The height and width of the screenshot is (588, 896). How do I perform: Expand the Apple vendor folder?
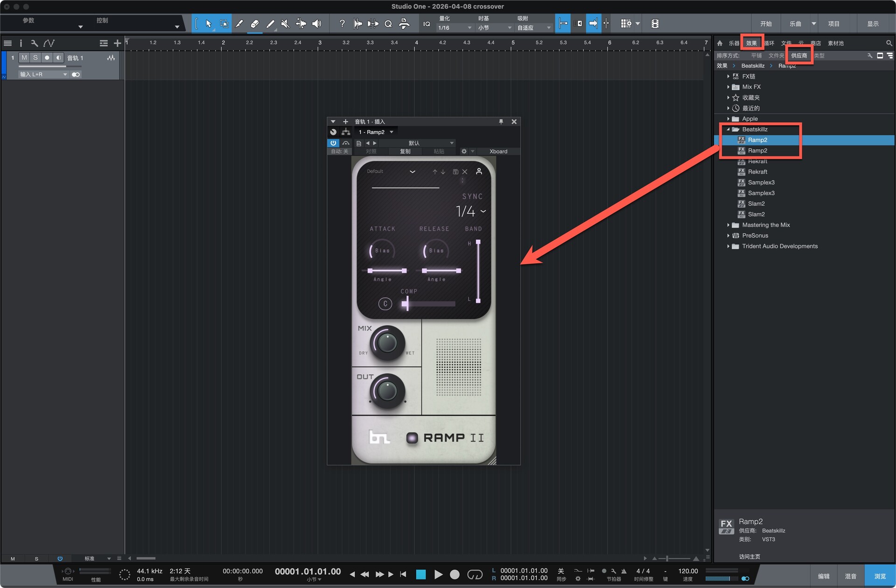tap(728, 119)
